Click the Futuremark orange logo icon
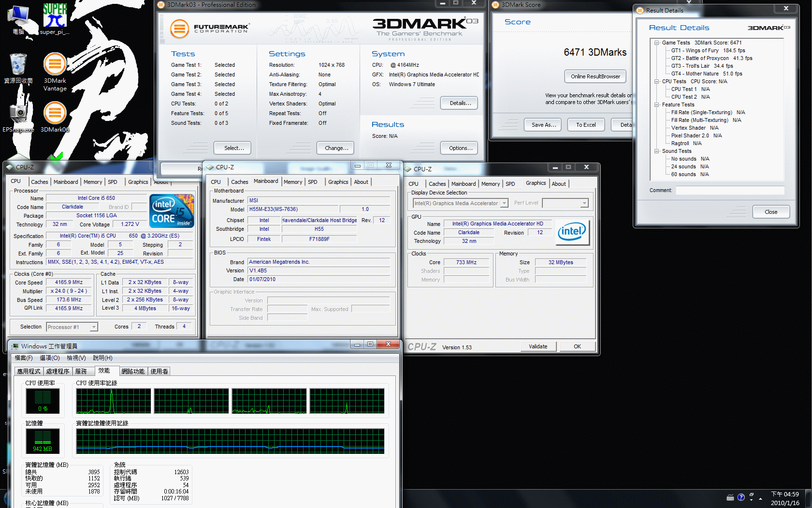 [179, 29]
